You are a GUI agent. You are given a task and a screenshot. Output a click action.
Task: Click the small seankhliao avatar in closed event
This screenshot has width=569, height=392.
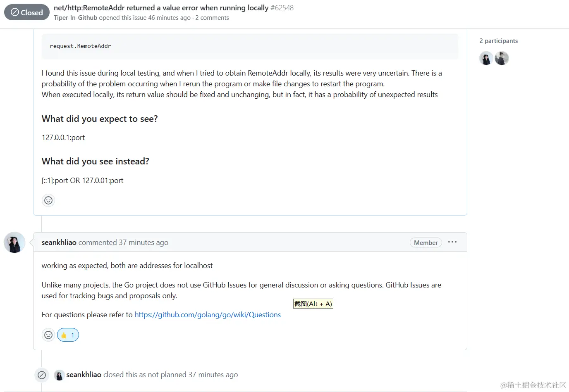point(59,375)
